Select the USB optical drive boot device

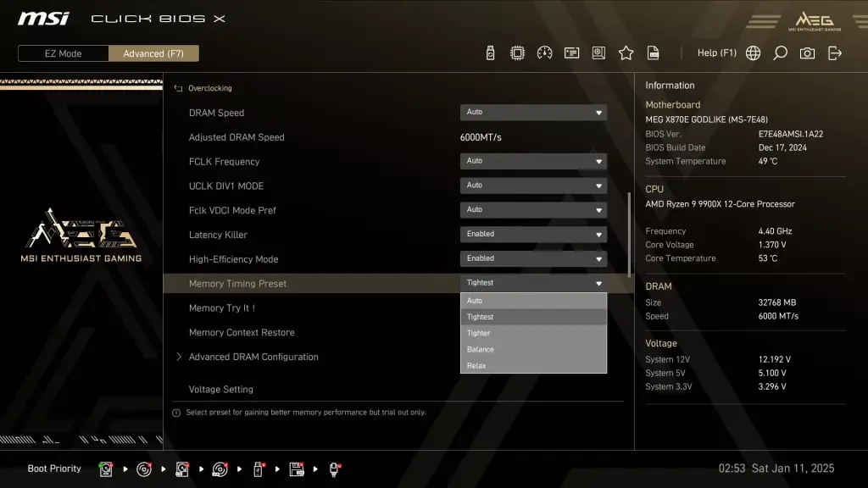[x=220, y=469]
